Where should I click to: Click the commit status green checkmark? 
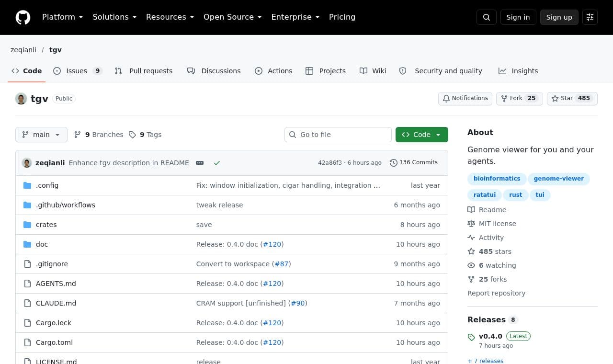coord(217,163)
